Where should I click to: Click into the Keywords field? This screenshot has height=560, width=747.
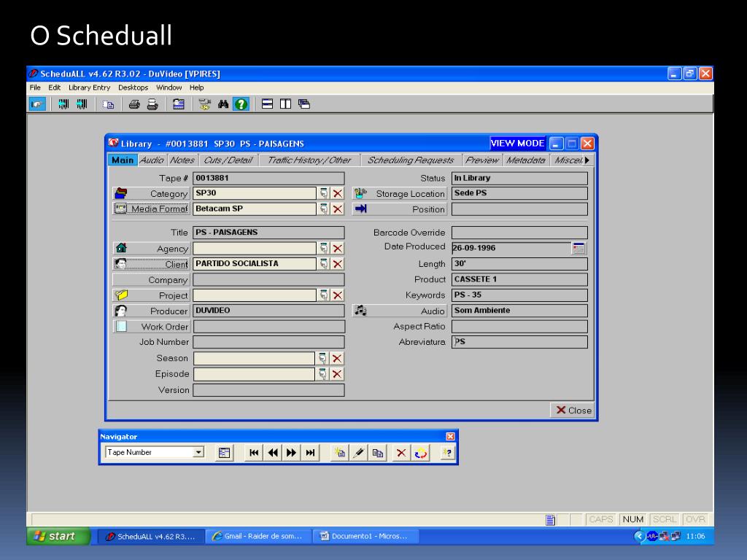click(x=519, y=295)
